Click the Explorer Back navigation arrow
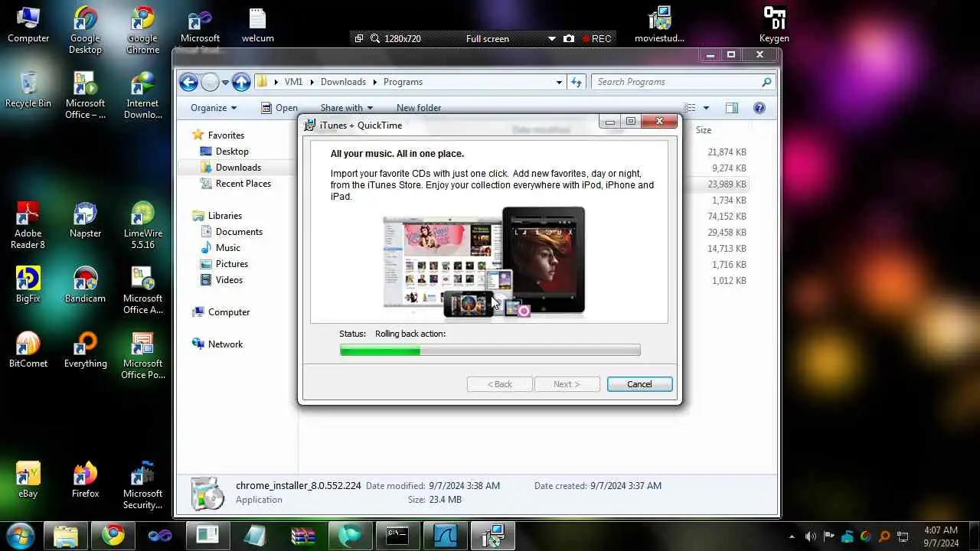 (188, 82)
